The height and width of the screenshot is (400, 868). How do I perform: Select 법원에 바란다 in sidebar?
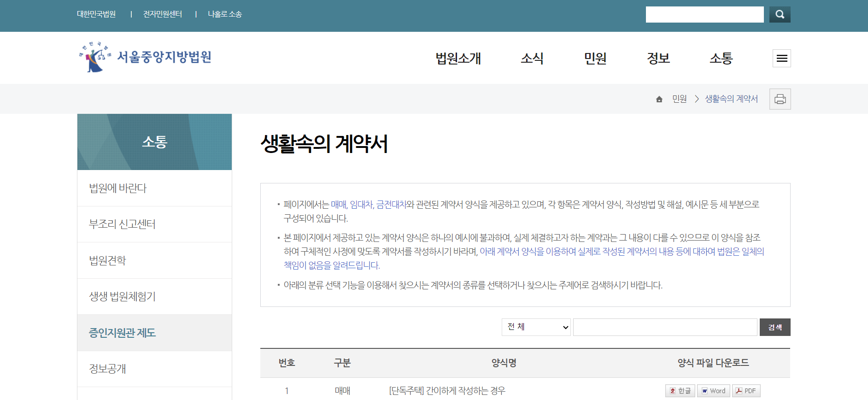pyautogui.click(x=154, y=188)
